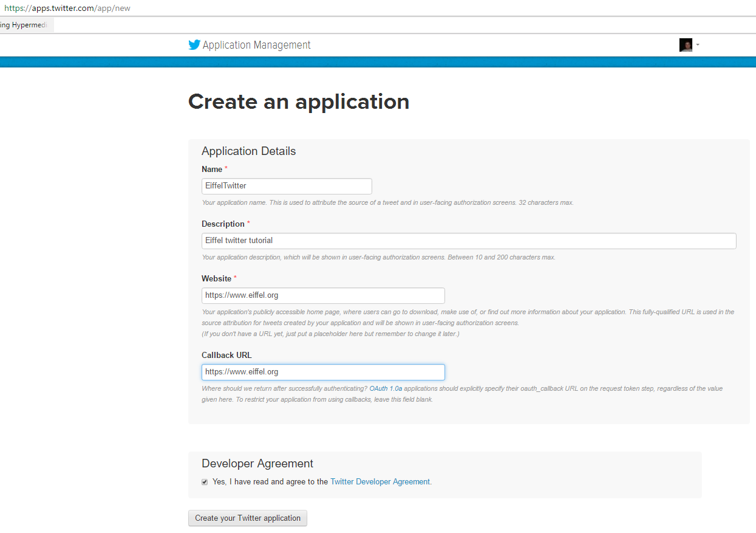Click the Application Details section title
756x533 pixels.
249,151
